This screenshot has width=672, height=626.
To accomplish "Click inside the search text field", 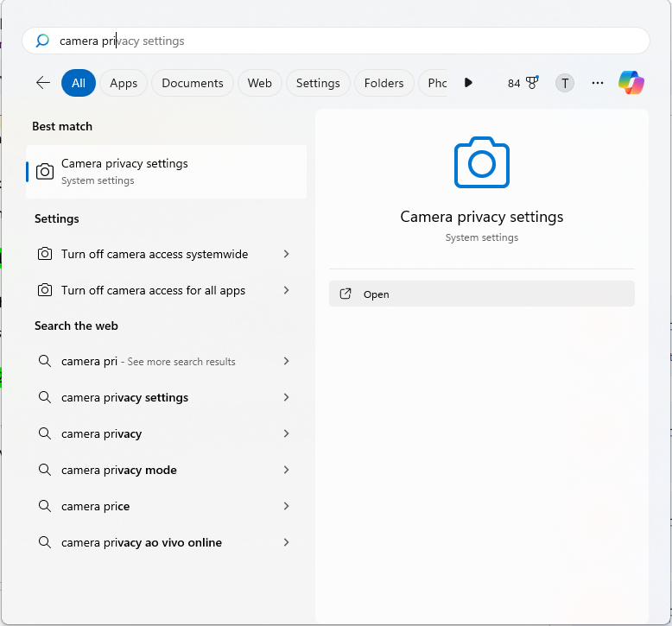I will pos(346,41).
